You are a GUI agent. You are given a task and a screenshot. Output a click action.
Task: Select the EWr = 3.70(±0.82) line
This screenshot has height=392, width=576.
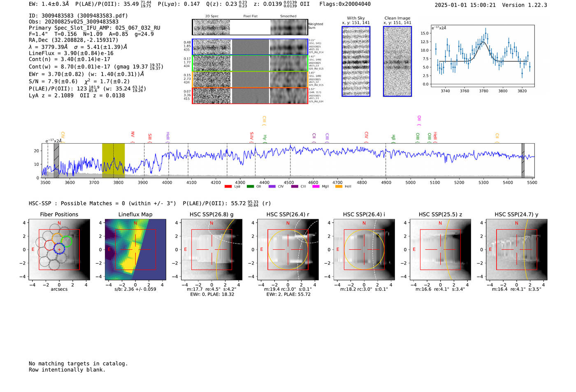86,74
